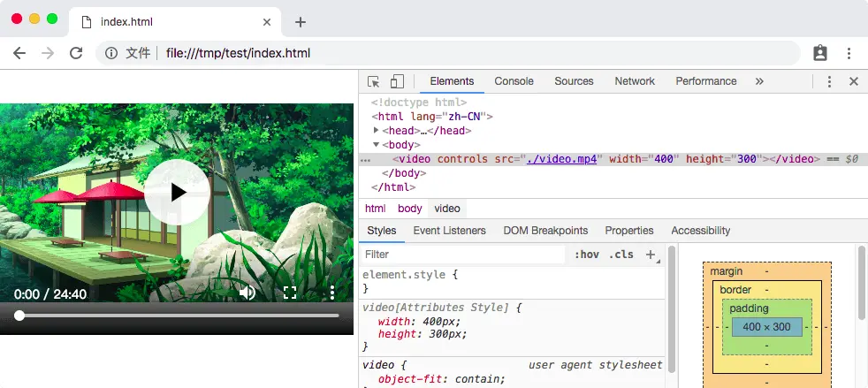Viewport: 868px width, 388px height.
Task: Click the border label in box model
Action: click(735, 290)
